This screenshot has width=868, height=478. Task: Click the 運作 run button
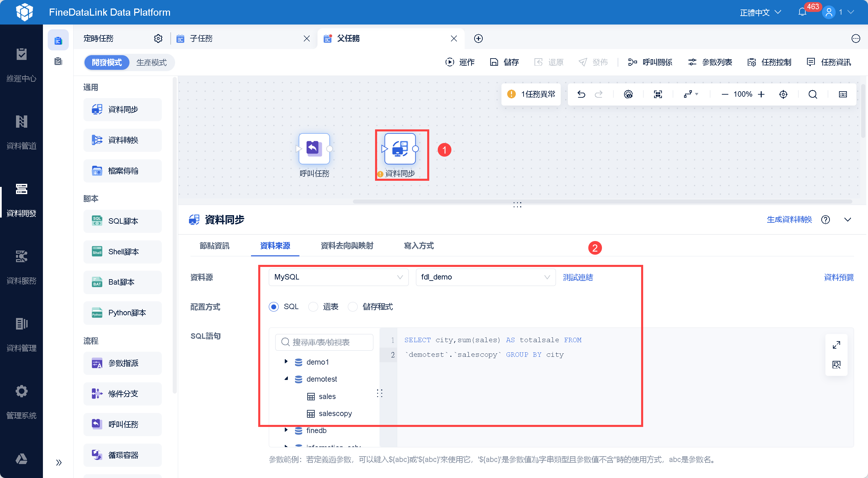460,62
